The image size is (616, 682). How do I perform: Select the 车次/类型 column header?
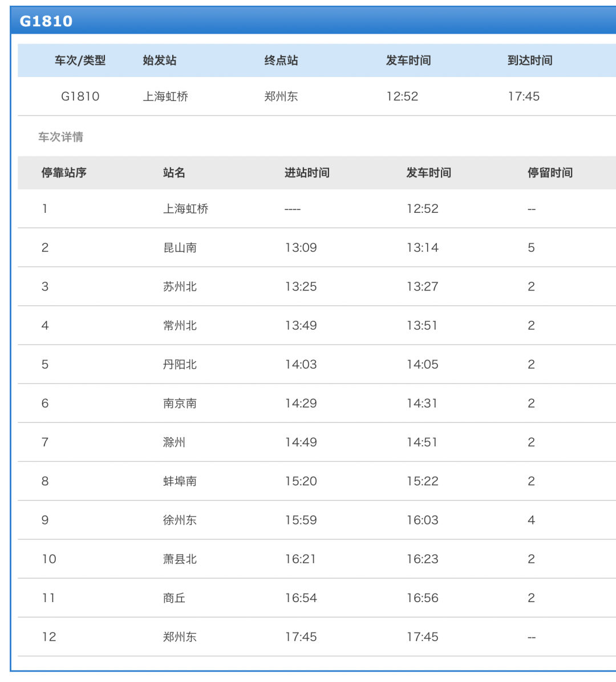click(x=80, y=60)
